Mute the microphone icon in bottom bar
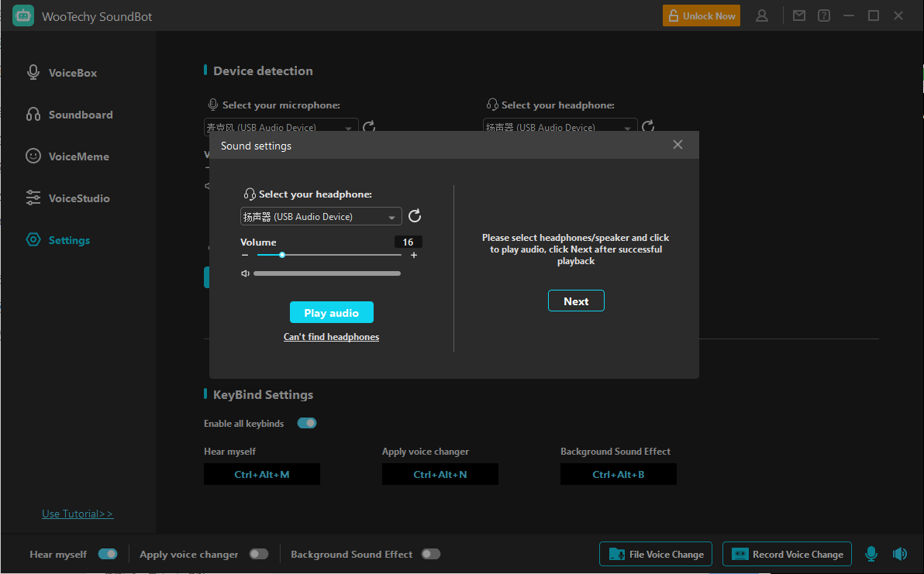This screenshot has height=574, width=924. [x=871, y=554]
